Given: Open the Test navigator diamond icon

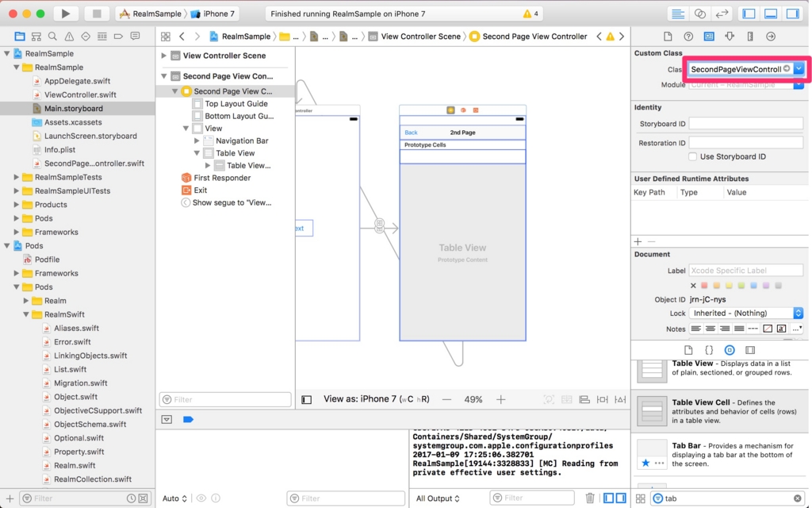Looking at the screenshot, I should click(x=86, y=37).
